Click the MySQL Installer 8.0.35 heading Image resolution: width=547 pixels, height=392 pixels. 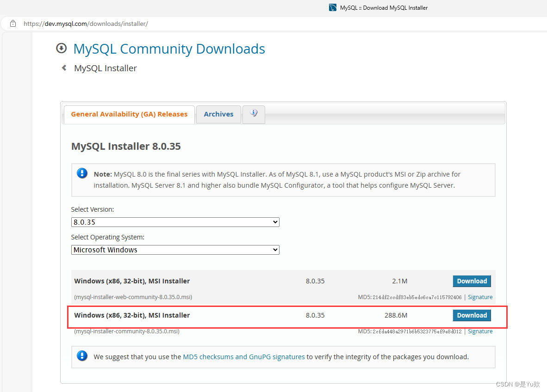coord(126,147)
